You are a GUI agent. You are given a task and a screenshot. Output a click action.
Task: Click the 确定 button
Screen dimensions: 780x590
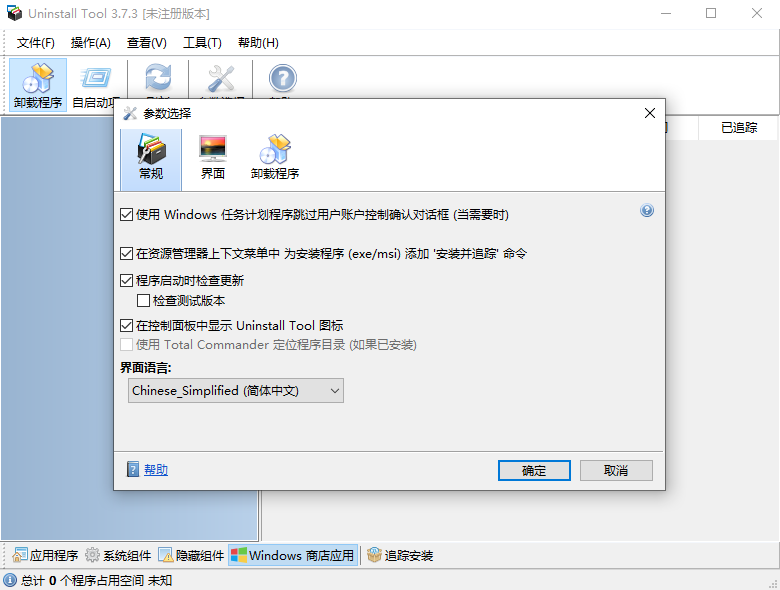tap(534, 471)
